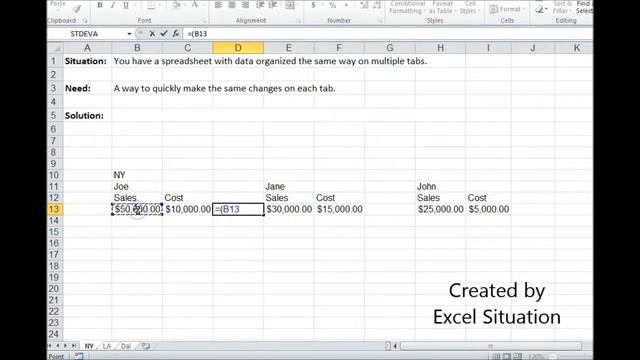Apply comma style number format
This screenshot has height=360, width=640.
(346, 5)
